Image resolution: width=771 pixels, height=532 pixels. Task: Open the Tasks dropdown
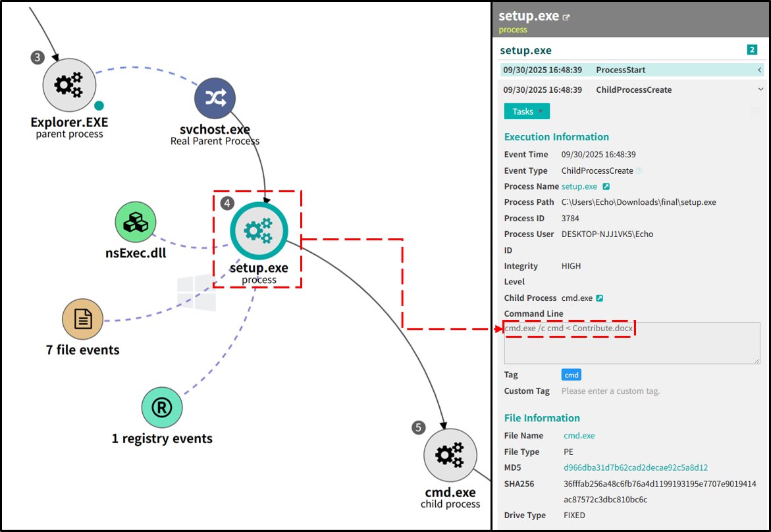point(527,111)
